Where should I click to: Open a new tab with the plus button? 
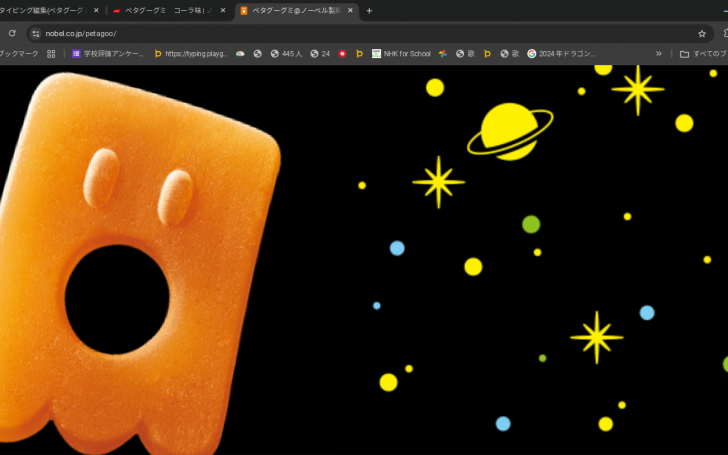pyautogui.click(x=369, y=11)
